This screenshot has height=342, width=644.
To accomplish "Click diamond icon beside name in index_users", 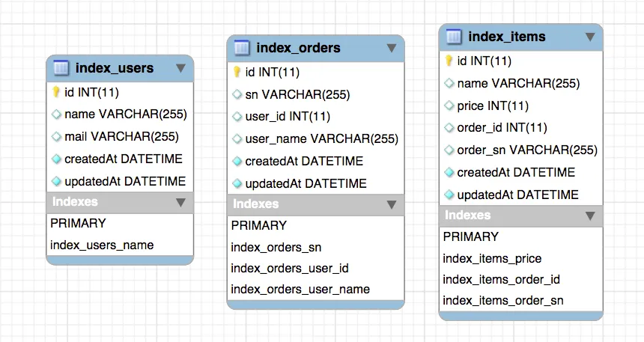I will [x=56, y=114].
